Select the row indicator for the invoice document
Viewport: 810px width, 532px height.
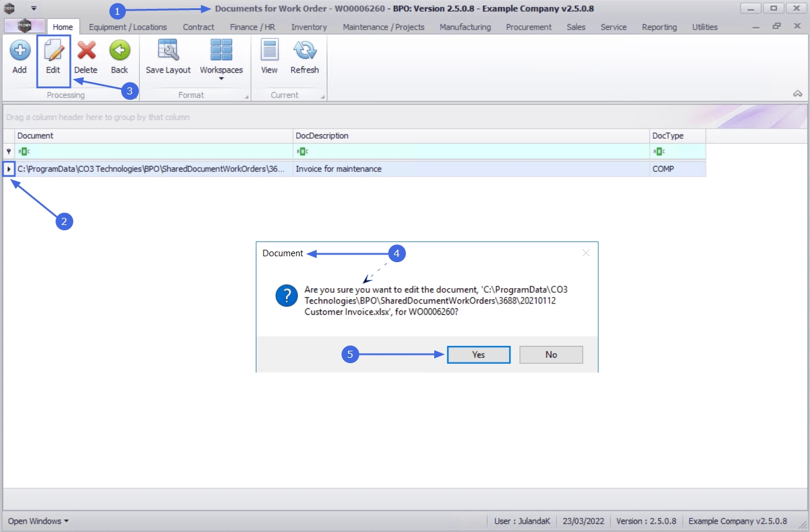click(x=9, y=169)
